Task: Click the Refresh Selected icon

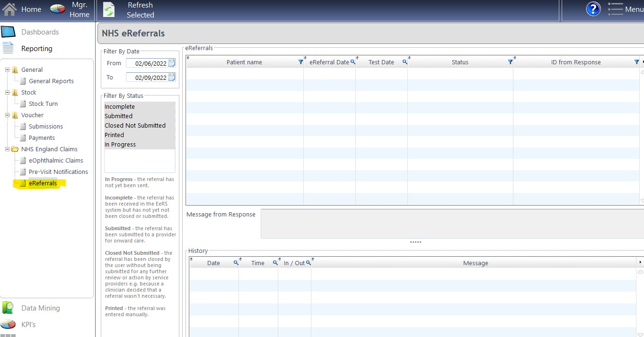Action: pyautogui.click(x=109, y=10)
